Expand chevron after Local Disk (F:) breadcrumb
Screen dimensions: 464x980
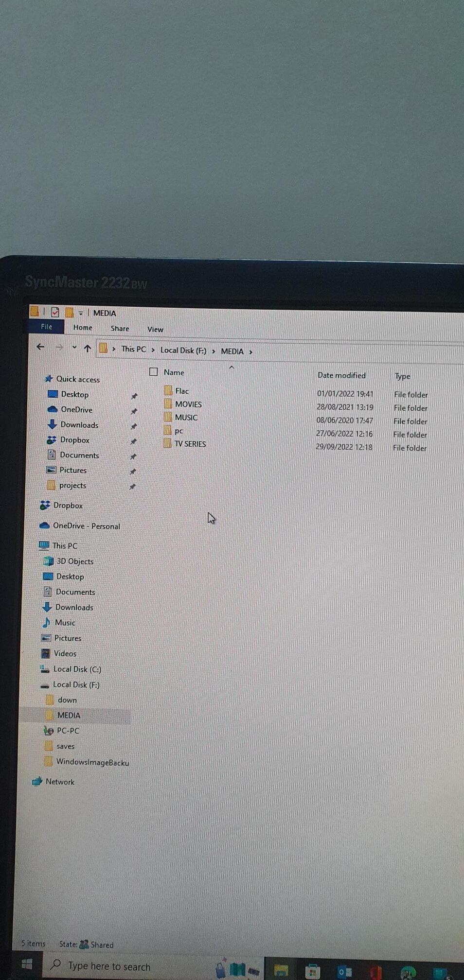click(213, 351)
